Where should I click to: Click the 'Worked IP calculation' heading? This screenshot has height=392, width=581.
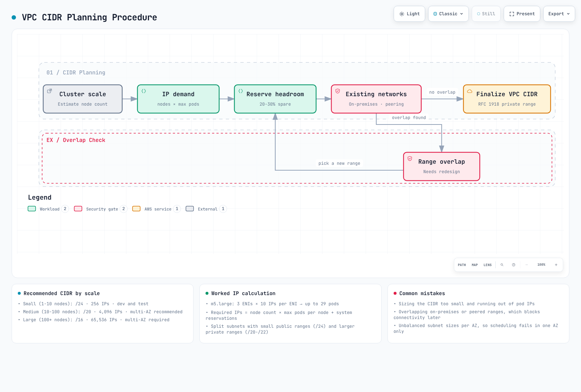(243, 293)
